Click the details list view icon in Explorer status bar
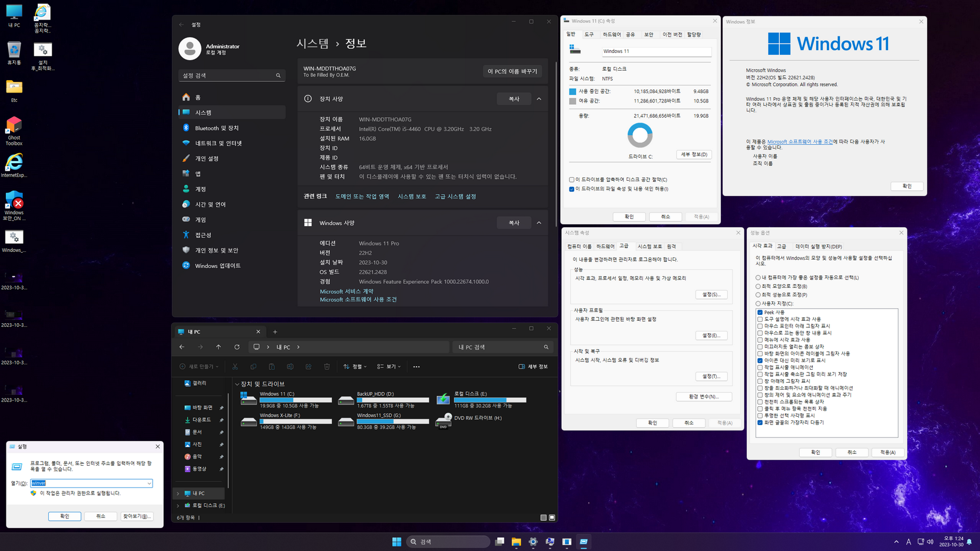 [x=544, y=517]
